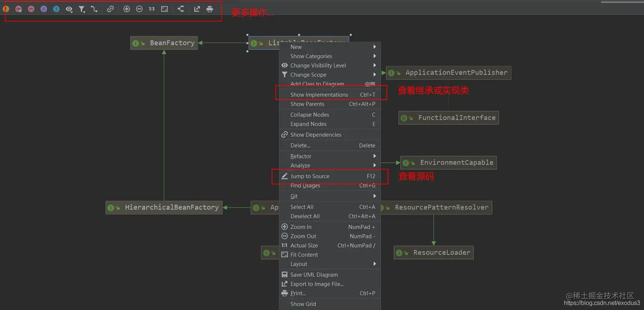Expand the Layout submenu
The image size is (644, 310).
click(330, 264)
